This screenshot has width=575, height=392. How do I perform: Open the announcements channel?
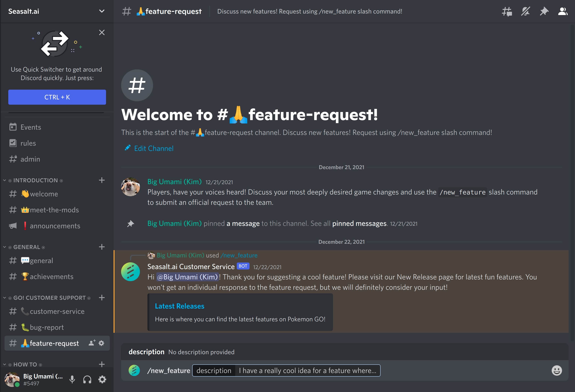55,226
